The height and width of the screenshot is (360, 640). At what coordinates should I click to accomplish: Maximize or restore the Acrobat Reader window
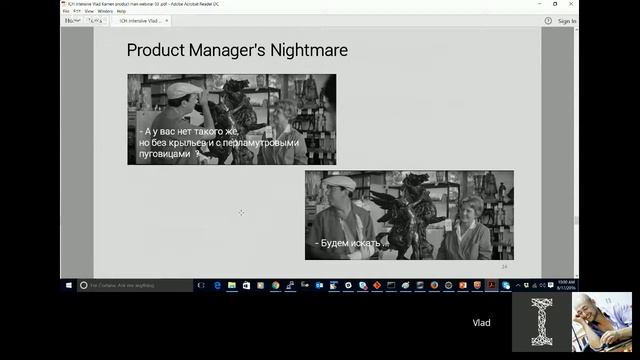[555, 4]
